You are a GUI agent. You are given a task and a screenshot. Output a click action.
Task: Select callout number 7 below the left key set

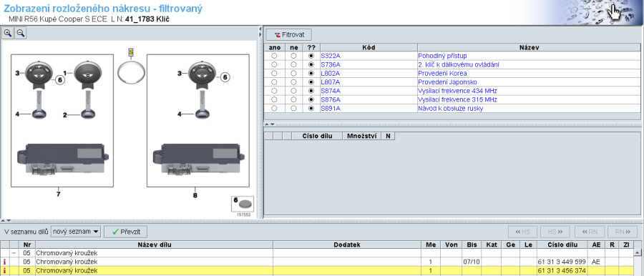tap(59, 194)
